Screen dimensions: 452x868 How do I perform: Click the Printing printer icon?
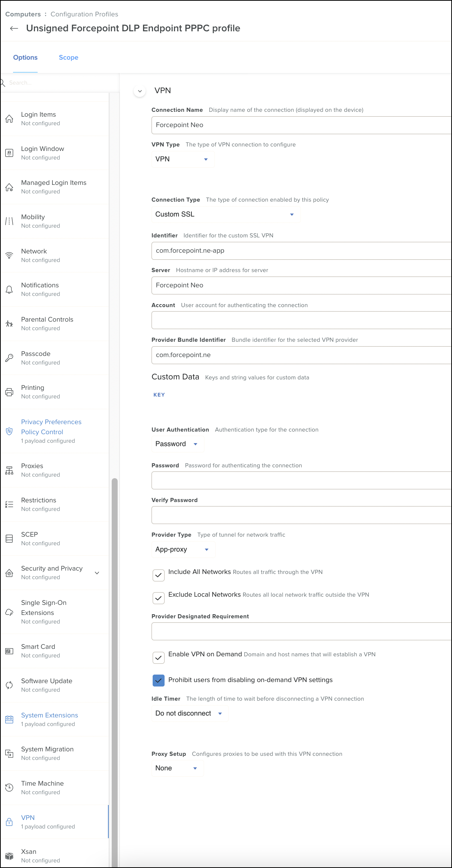tap(9, 392)
